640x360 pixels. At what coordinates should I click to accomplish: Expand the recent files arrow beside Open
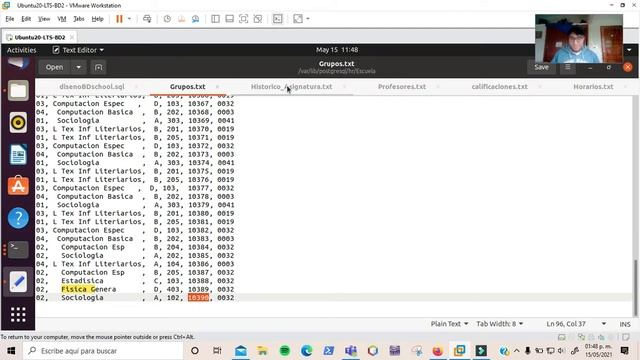click(78, 67)
